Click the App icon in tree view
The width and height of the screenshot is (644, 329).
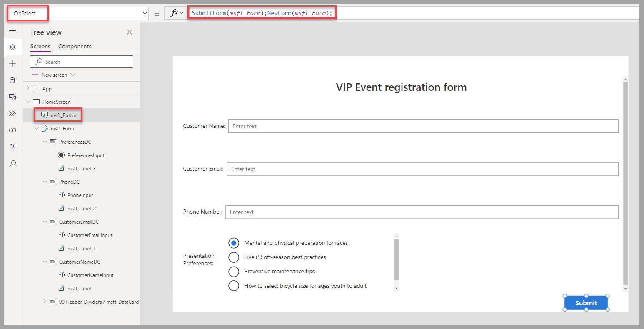click(x=36, y=88)
